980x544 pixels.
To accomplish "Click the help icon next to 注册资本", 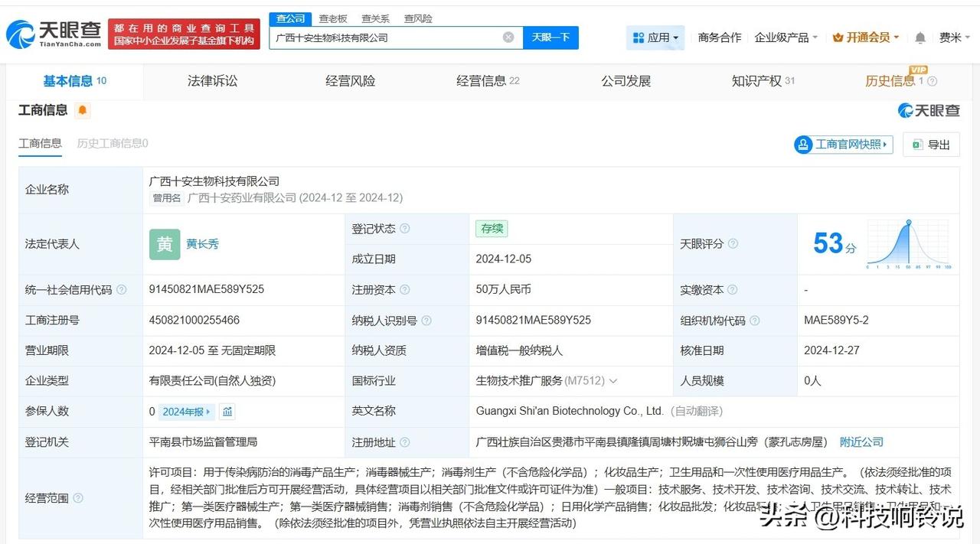I will (x=405, y=290).
